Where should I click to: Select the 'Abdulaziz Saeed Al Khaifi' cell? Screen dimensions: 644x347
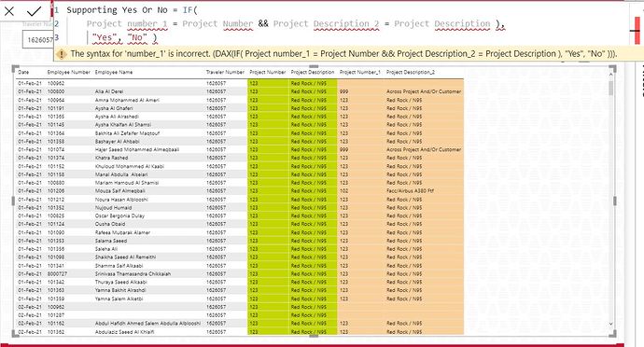[124, 332]
